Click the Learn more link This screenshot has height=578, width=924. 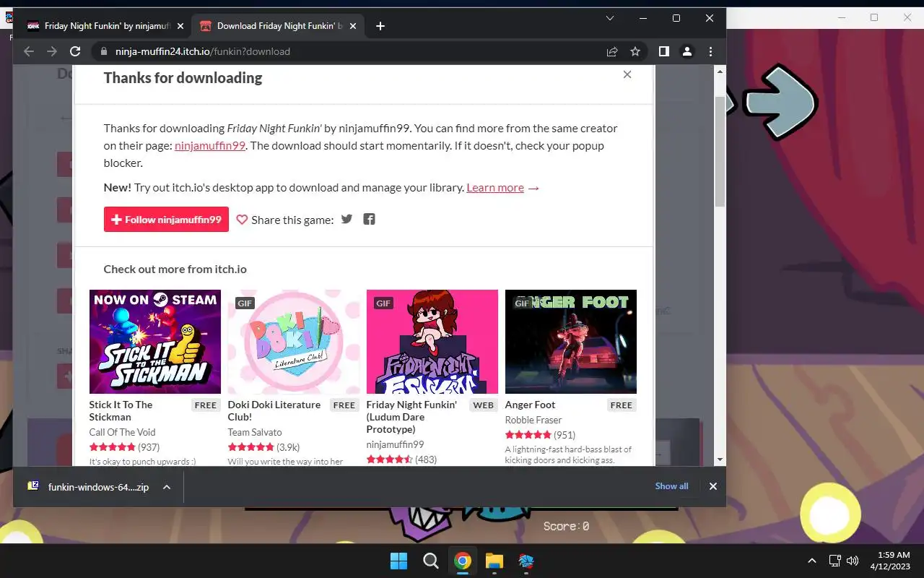point(495,187)
